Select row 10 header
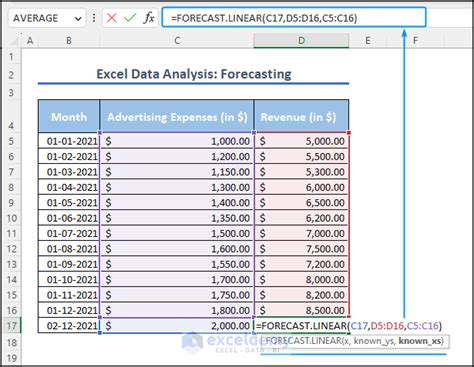 pos(11,218)
